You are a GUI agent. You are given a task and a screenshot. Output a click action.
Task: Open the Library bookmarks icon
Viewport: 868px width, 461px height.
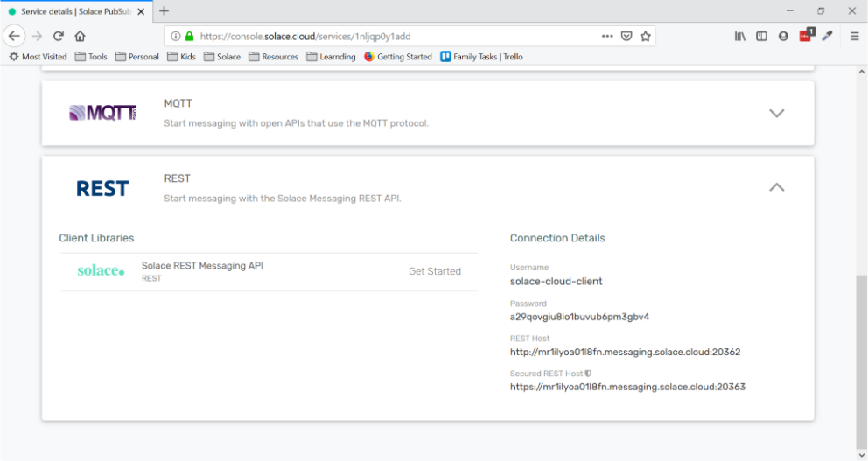pyautogui.click(x=740, y=36)
